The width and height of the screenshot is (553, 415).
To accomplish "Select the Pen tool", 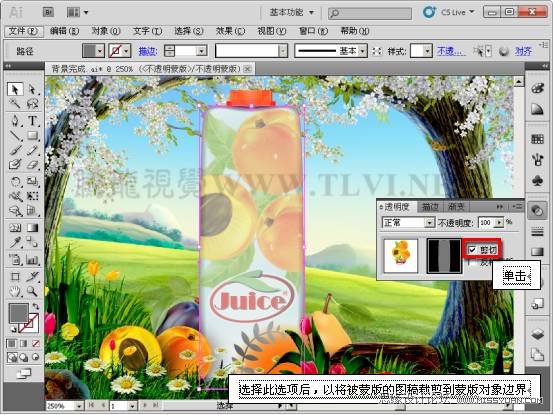I will 15,121.
